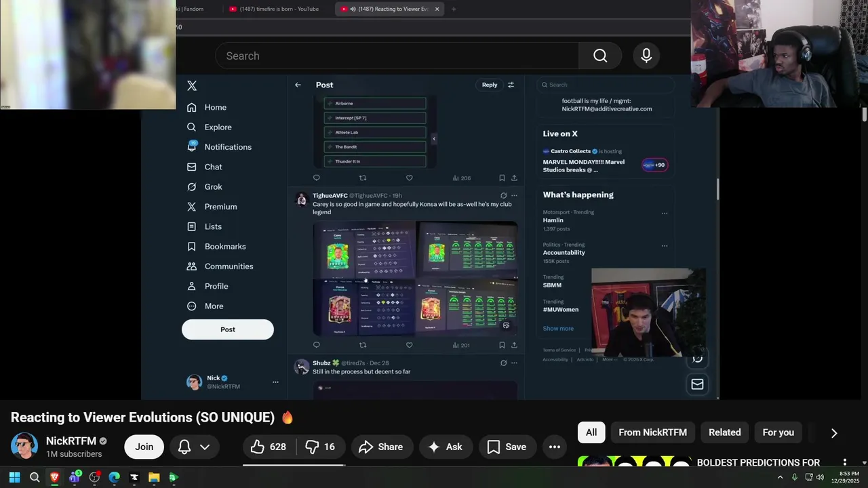This screenshot has height=488, width=868.
Task: Open more options on Shubz post
Action: pyautogui.click(x=514, y=363)
